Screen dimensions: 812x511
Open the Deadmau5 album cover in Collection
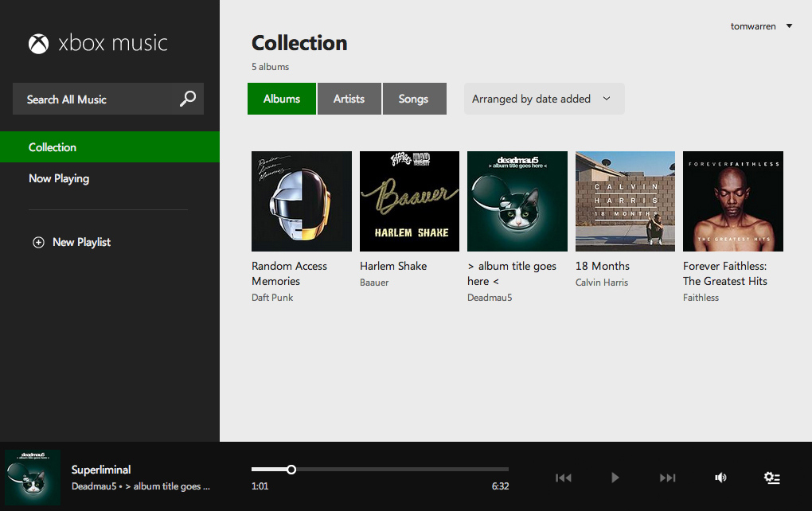pos(517,201)
